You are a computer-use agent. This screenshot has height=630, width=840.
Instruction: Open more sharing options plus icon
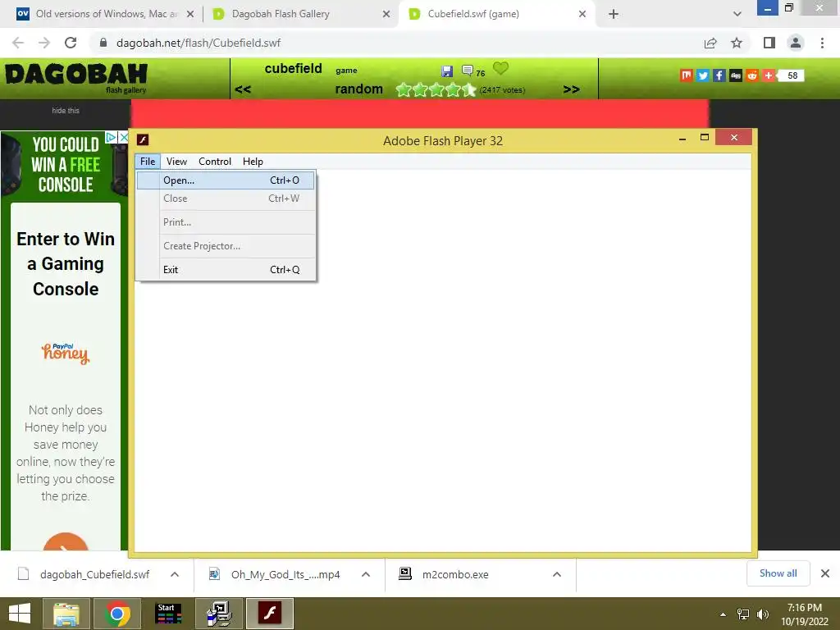(x=768, y=75)
